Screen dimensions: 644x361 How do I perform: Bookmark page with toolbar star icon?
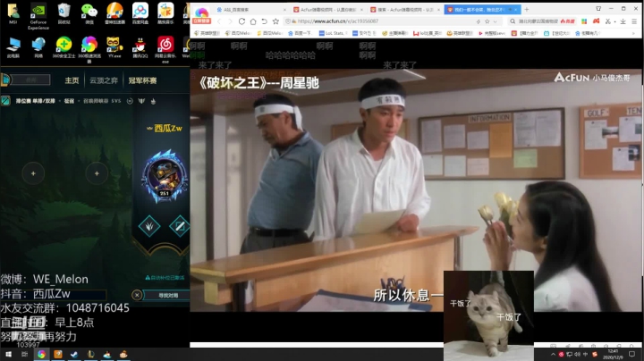(x=276, y=21)
